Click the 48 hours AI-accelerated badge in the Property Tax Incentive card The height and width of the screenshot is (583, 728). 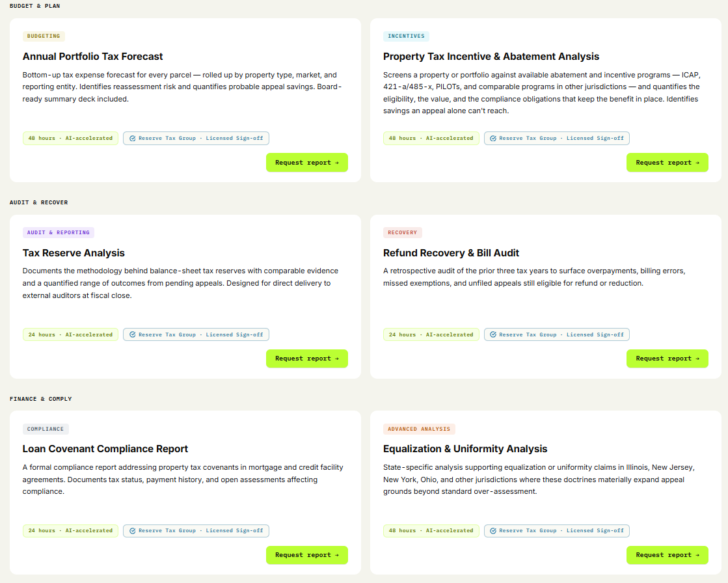pos(431,139)
